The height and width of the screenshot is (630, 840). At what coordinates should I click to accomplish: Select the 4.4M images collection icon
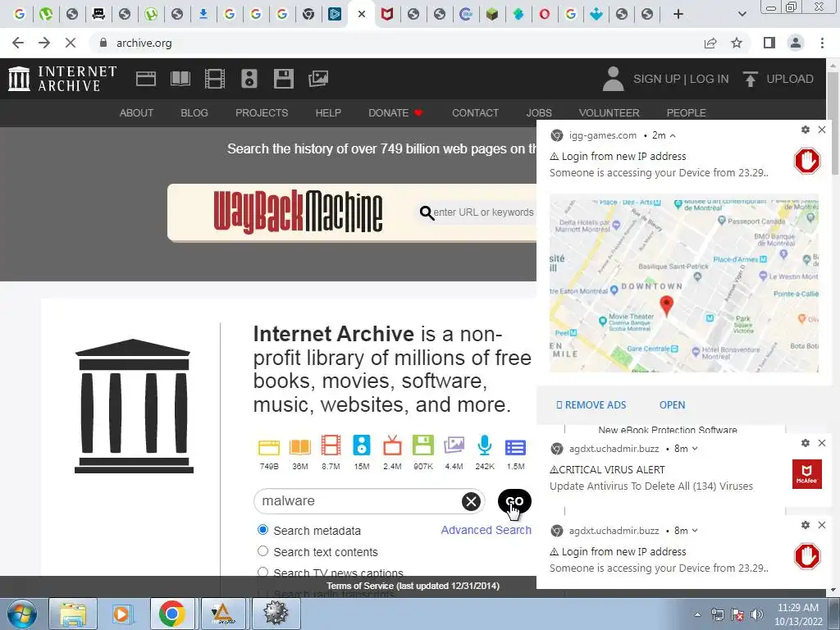pos(454,445)
